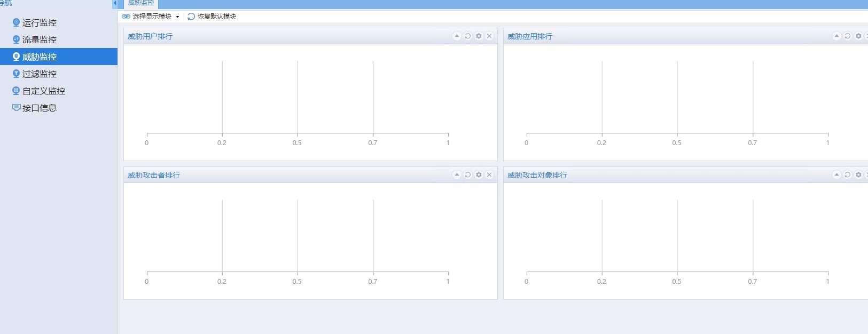The image size is (868, 334).
Task: Open settings of 威胁应用排行 panel
Action: click(x=858, y=36)
